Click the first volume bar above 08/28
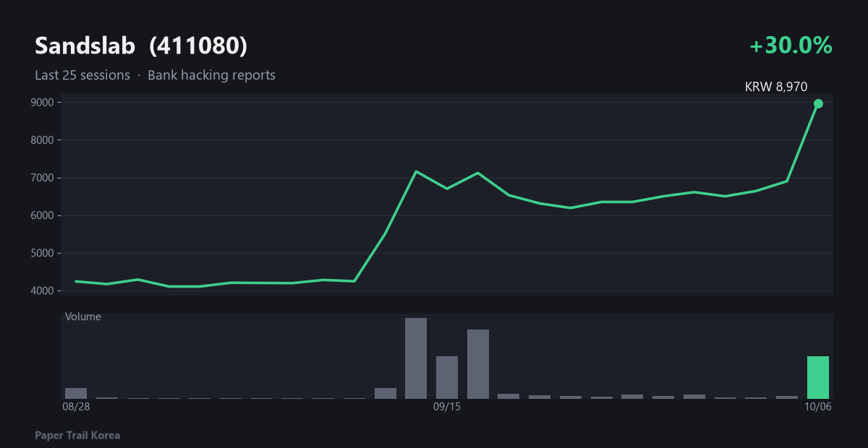This screenshot has width=868, height=448. [x=76, y=393]
